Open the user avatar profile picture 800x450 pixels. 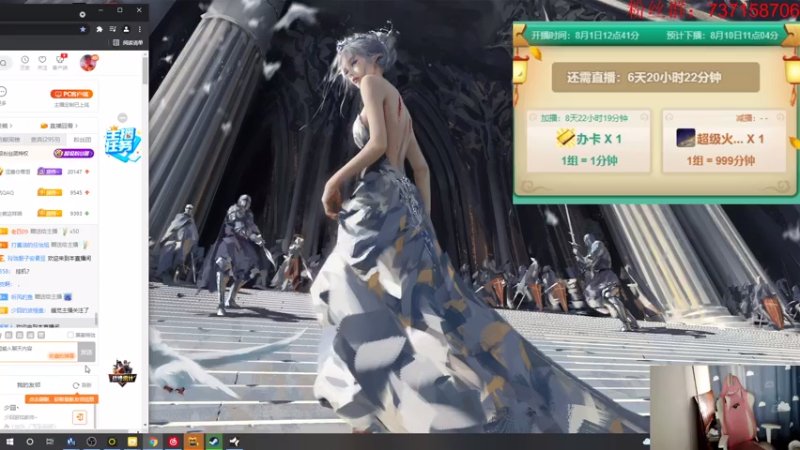pos(88,62)
